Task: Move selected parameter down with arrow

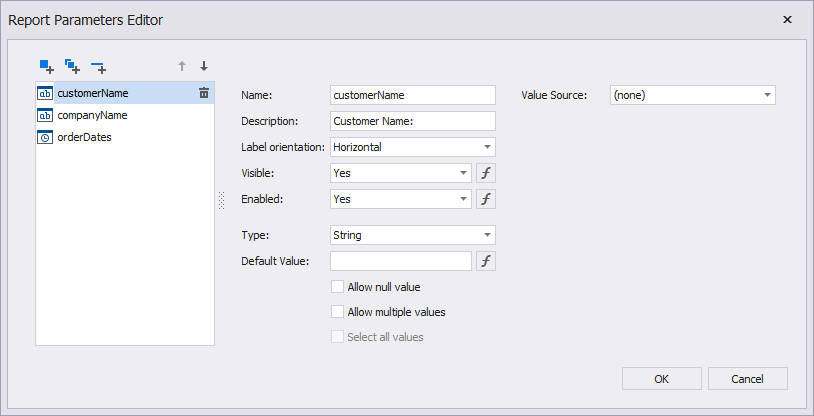Action: 204,67
